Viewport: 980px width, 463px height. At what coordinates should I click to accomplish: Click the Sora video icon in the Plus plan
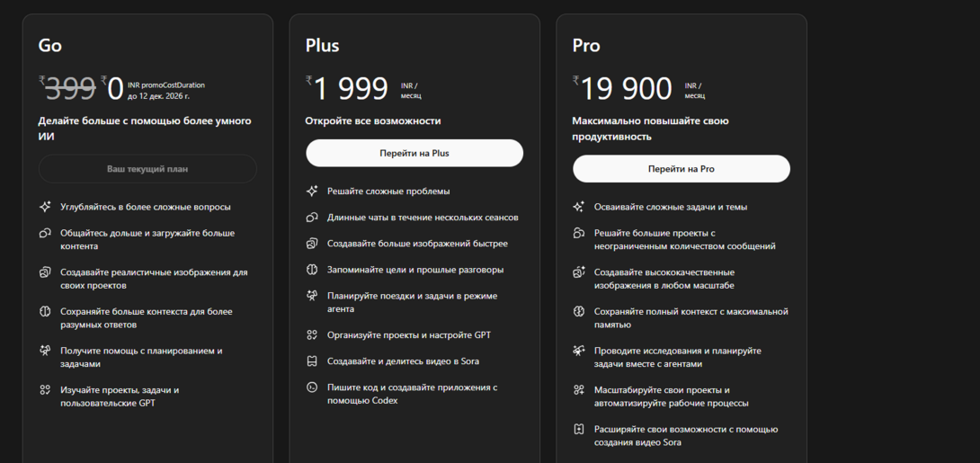312,361
